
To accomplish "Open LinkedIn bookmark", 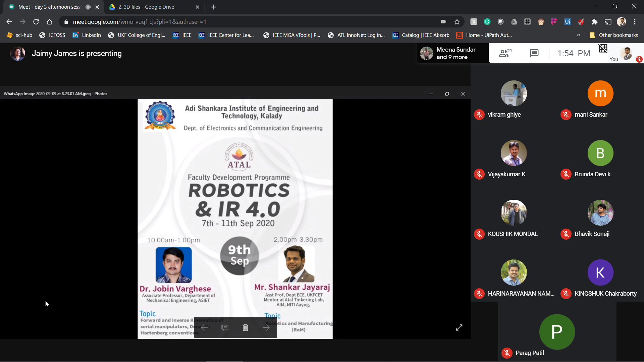I will [x=87, y=35].
